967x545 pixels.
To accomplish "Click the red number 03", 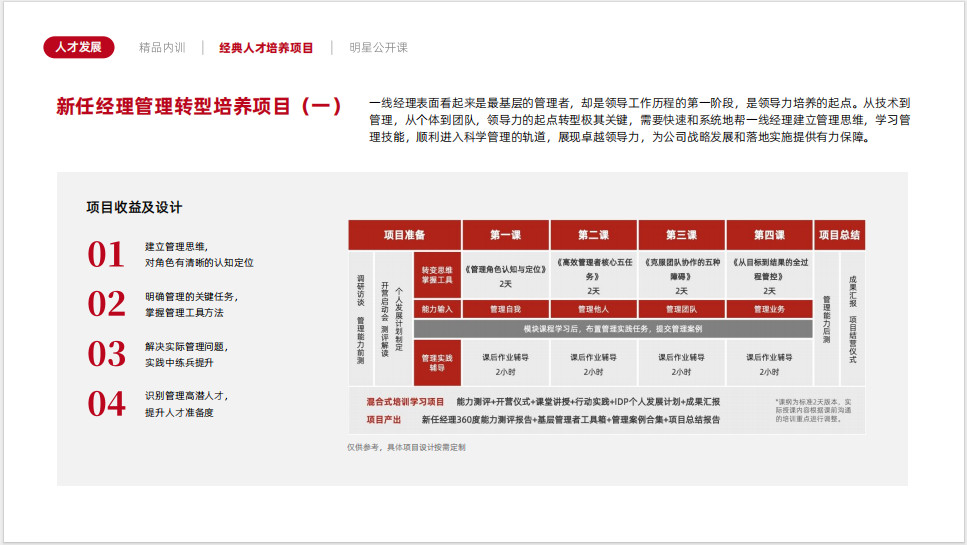I will [x=106, y=354].
